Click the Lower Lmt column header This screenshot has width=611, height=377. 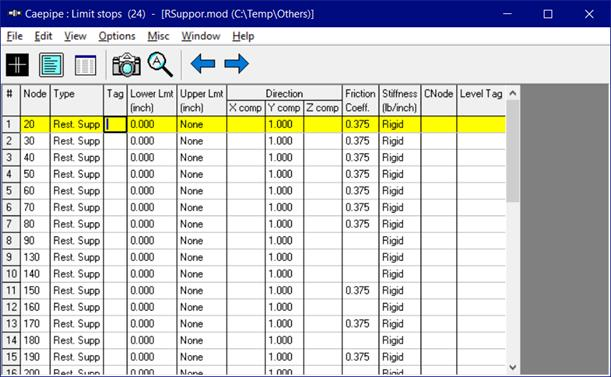[x=152, y=100]
